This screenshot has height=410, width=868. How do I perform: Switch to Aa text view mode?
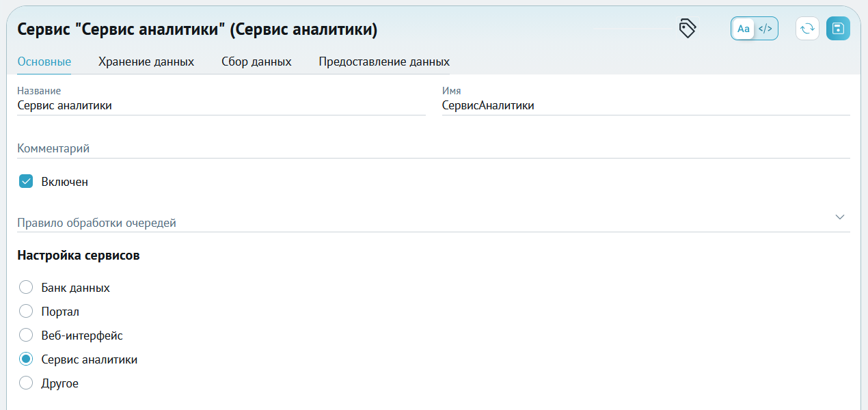(x=744, y=29)
